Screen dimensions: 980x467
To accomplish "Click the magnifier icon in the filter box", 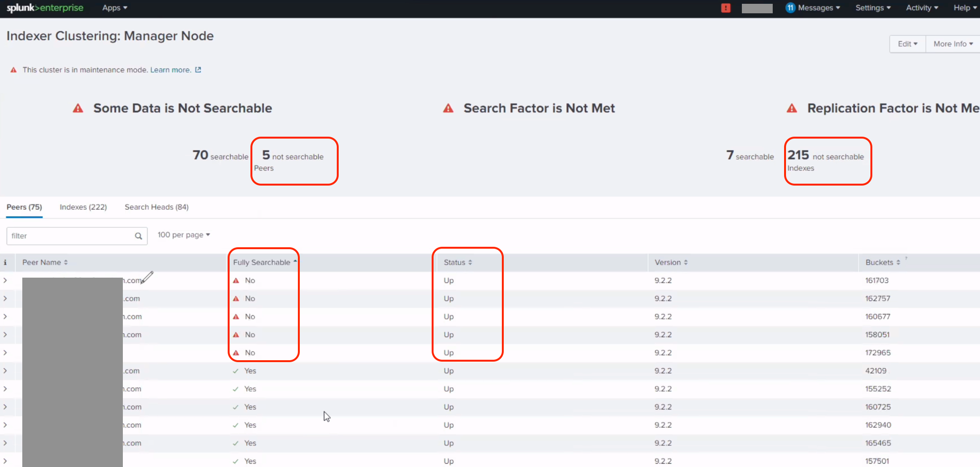I will click(138, 236).
